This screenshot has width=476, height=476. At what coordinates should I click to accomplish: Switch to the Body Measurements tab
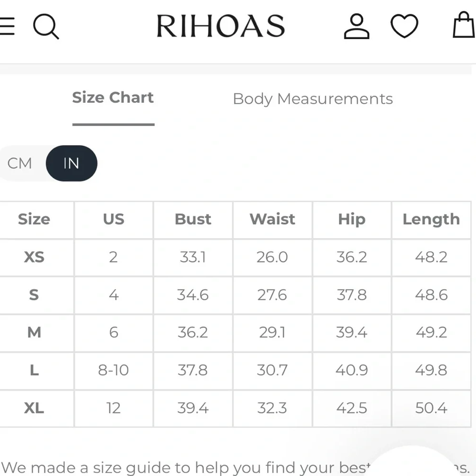tap(313, 99)
